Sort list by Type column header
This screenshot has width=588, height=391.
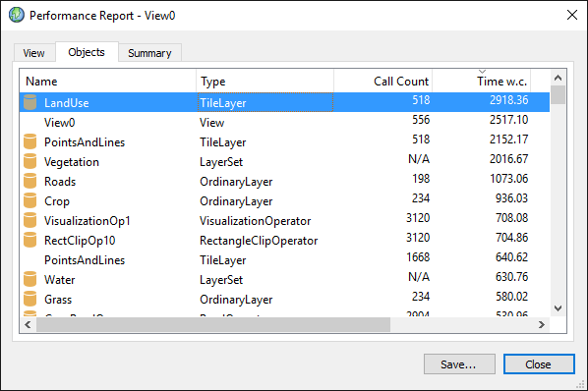[x=265, y=81]
